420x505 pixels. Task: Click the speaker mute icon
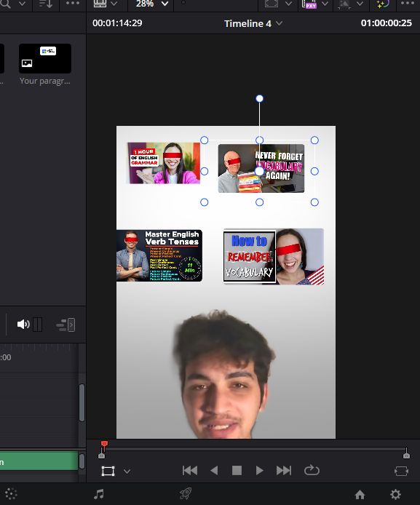[23, 325]
